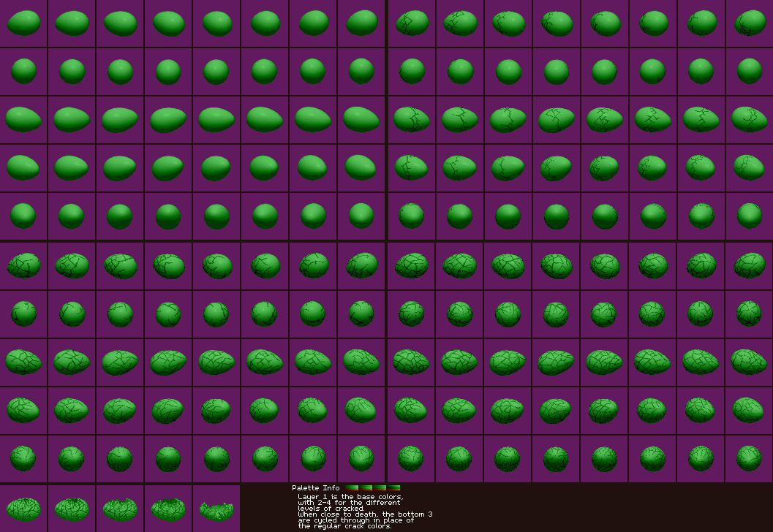Click the line "levels of cracked."
This screenshot has width=773, height=532.
(x=331, y=509)
